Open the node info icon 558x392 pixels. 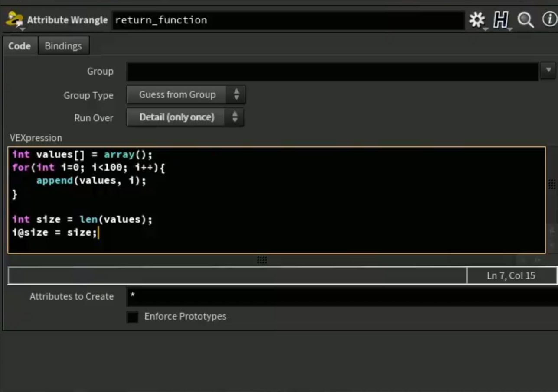550,20
